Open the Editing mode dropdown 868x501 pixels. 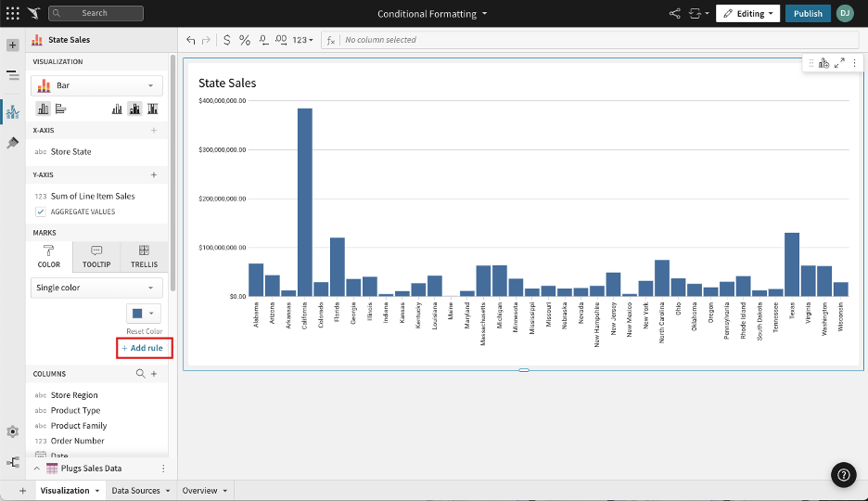click(x=747, y=14)
